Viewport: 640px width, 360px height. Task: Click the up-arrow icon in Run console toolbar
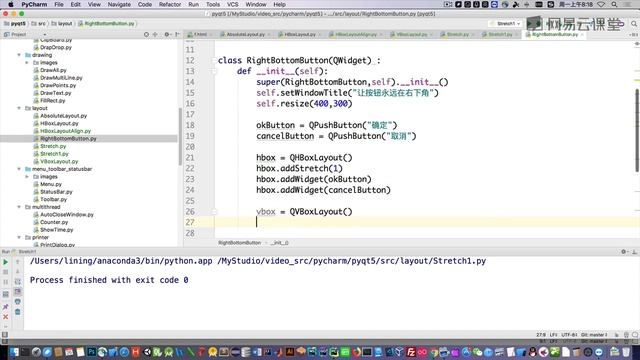pos(18,262)
